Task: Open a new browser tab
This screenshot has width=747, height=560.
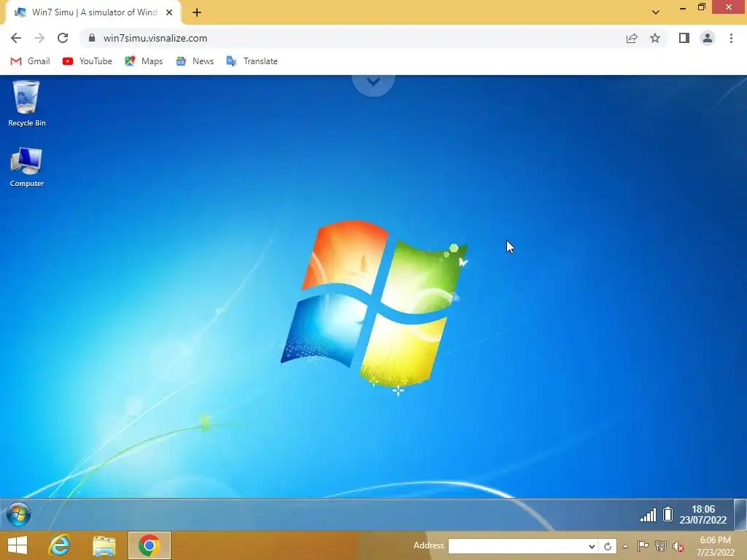Action: point(197,12)
